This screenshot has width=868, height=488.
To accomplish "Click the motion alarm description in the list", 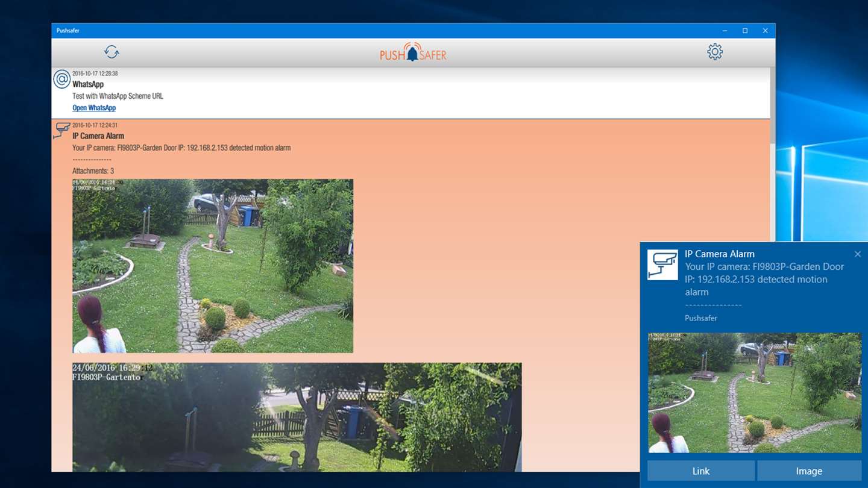I will tap(181, 148).
